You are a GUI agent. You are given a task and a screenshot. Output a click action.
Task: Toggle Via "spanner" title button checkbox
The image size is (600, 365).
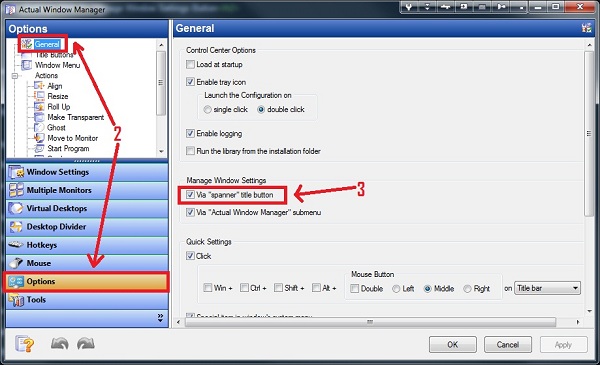[190, 195]
